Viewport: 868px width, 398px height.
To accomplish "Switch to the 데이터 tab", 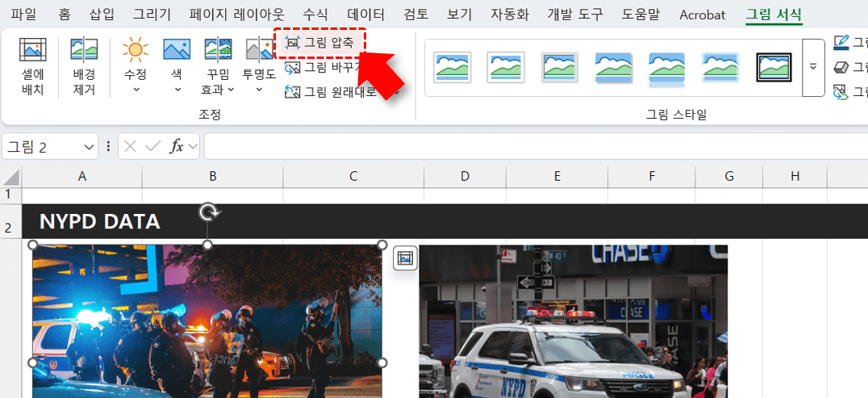I will click(366, 14).
